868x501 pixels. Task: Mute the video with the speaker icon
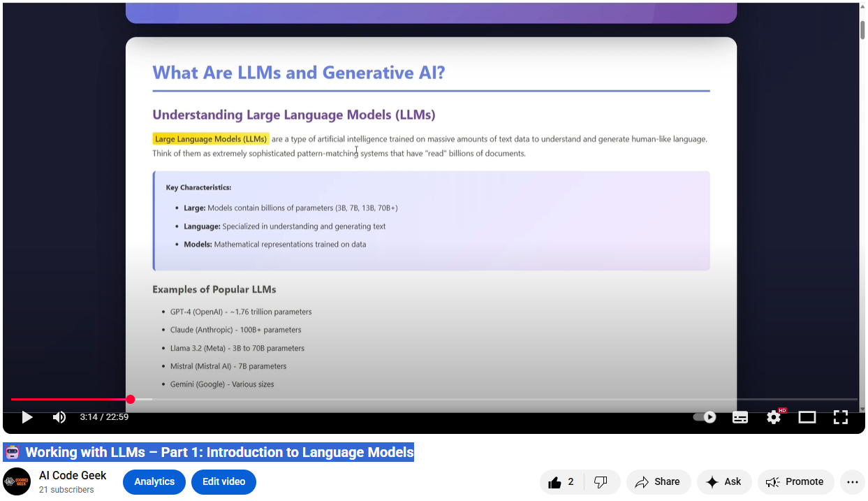pos(59,417)
